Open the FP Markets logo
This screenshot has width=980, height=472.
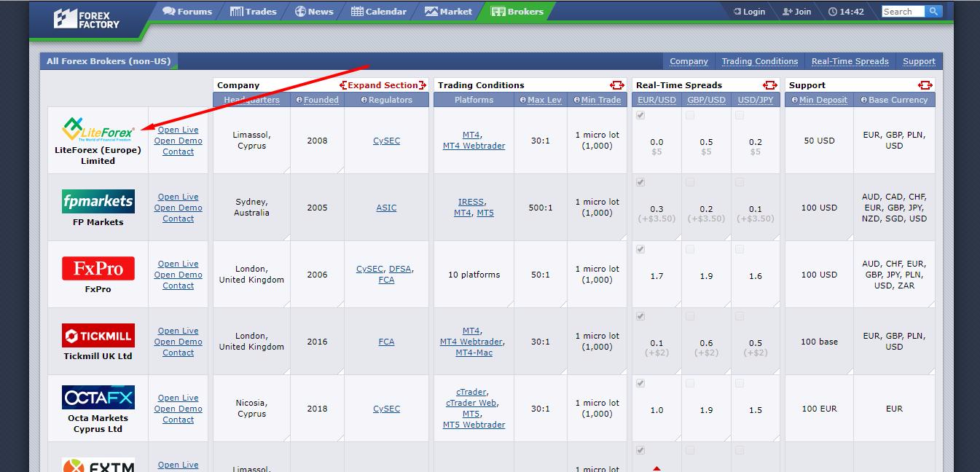[x=98, y=201]
